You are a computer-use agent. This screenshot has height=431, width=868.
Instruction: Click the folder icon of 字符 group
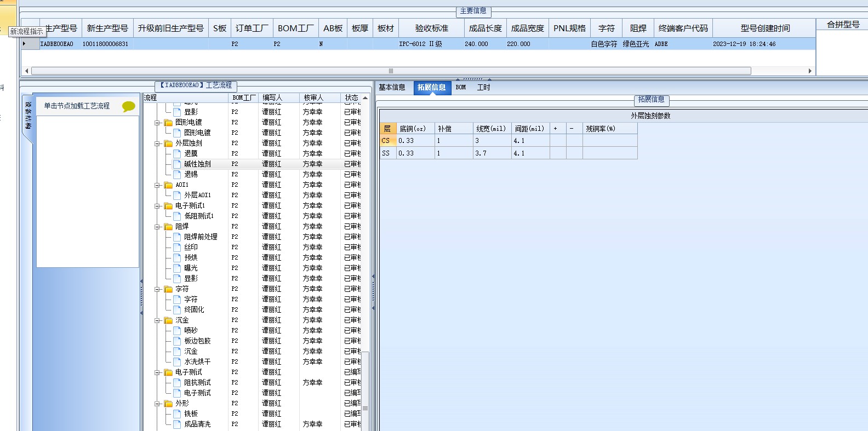pos(168,289)
